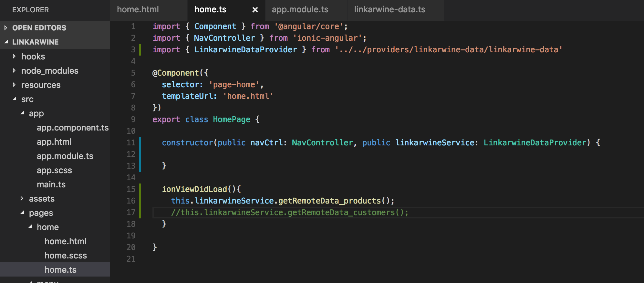Image resolution: width=644 pixels, height=283 pixels.
Task: Click the ionViewDidLoad method name
Action: 194,189
